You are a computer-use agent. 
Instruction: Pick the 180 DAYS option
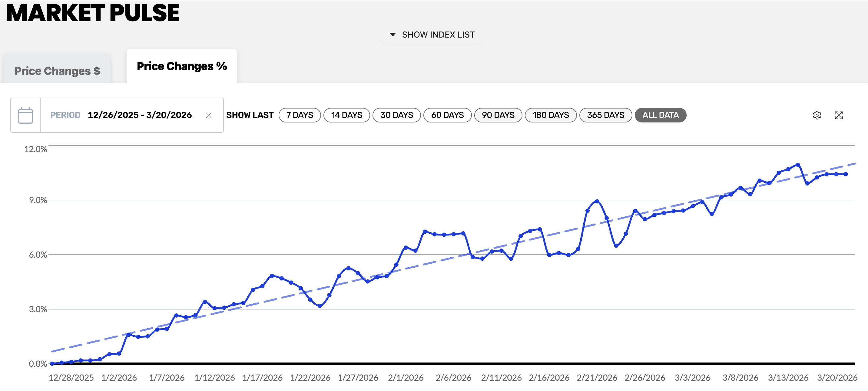pos(551,115)
